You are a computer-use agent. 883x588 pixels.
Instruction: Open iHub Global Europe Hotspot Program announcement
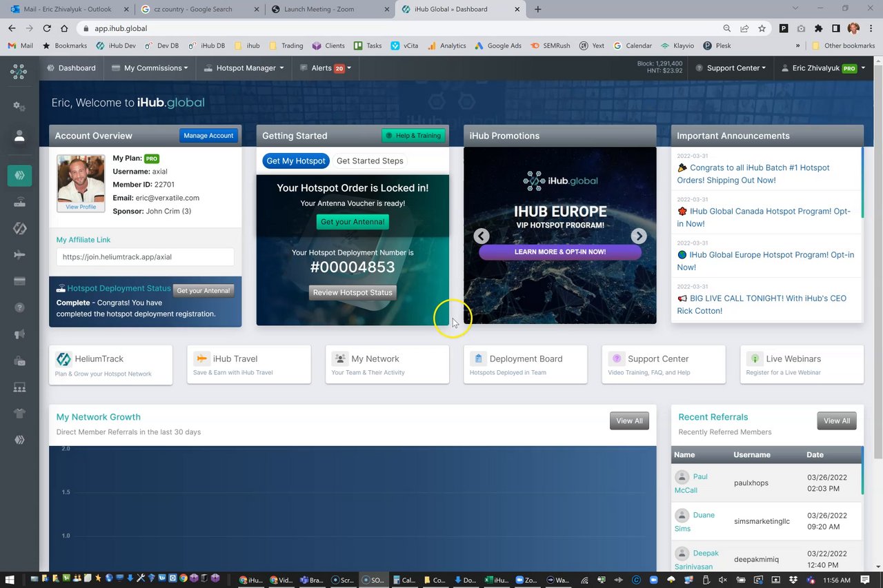[765, 261]
